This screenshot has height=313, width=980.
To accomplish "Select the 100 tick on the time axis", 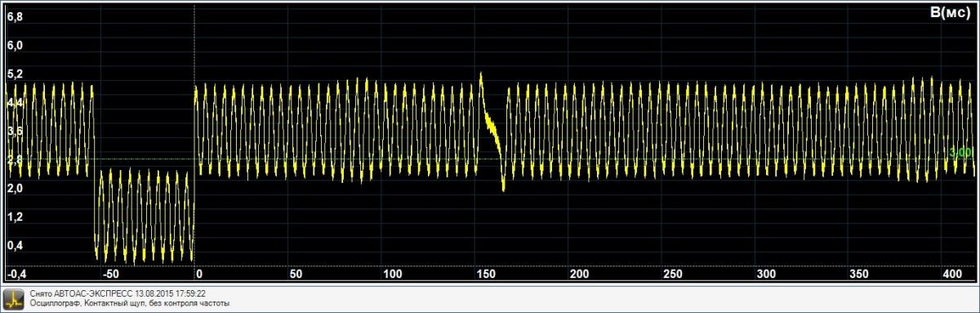I will point(392,274).
